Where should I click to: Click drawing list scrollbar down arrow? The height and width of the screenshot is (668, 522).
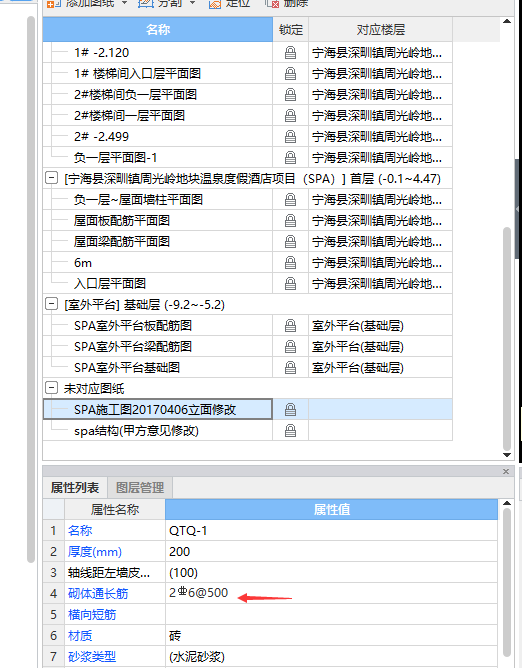(507, 455)
